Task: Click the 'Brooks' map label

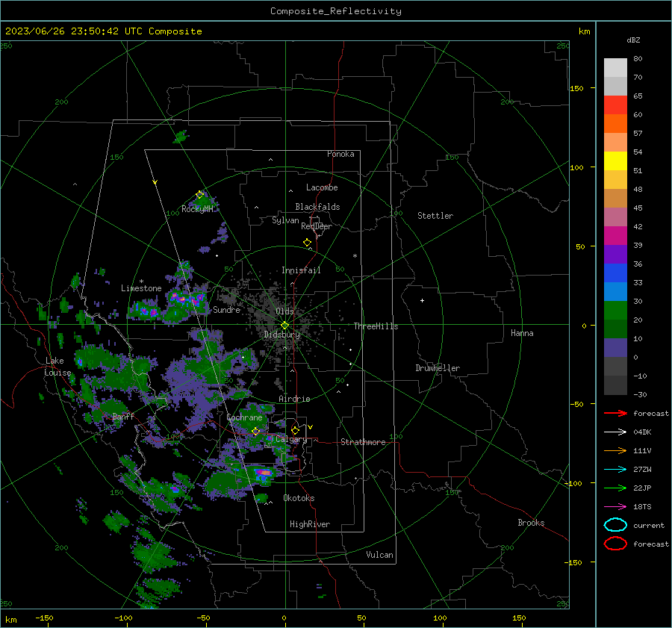Action: point(531,523)
